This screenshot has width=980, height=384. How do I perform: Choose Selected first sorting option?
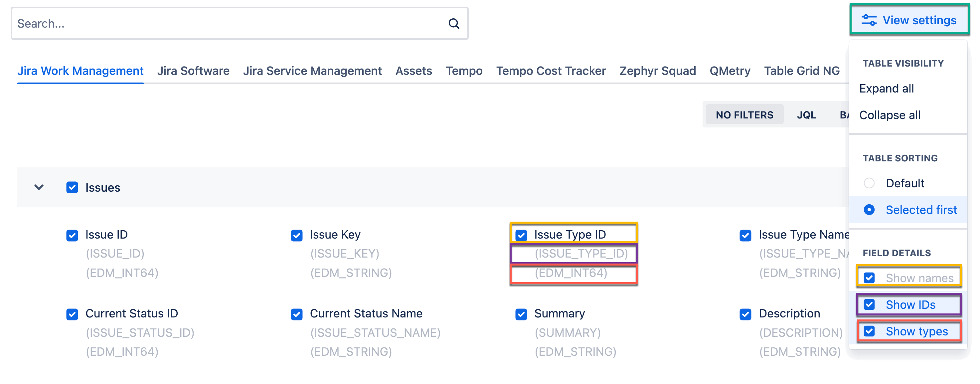click(x=869, y=210)
